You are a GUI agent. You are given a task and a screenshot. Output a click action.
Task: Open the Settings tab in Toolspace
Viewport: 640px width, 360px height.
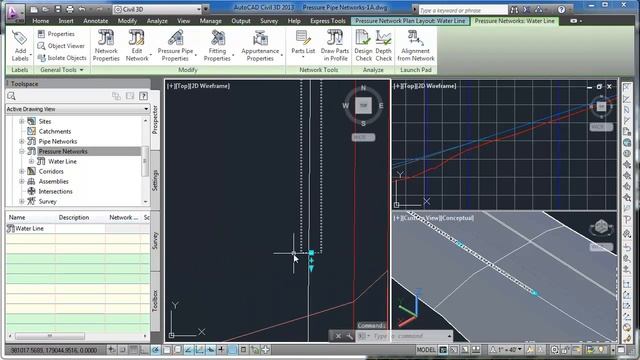(x=155, y=180)
